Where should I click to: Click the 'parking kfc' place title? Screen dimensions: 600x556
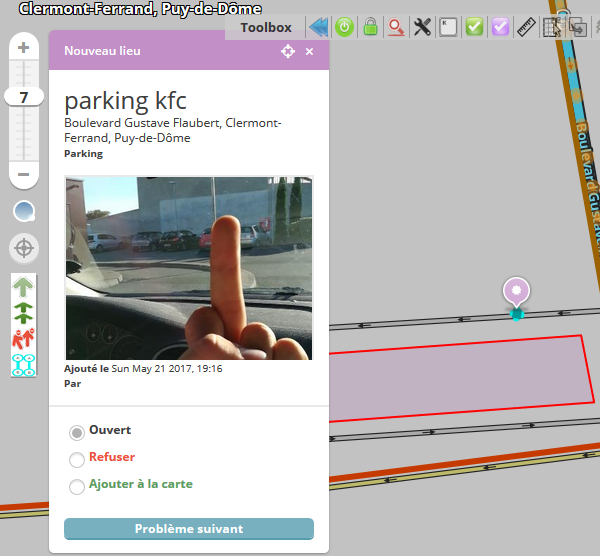(126, 101)
